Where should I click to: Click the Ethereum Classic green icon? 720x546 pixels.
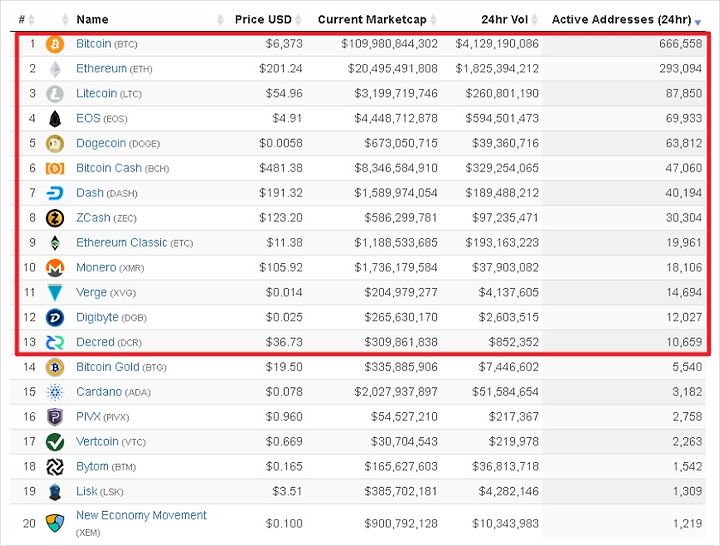click(55, 243)
